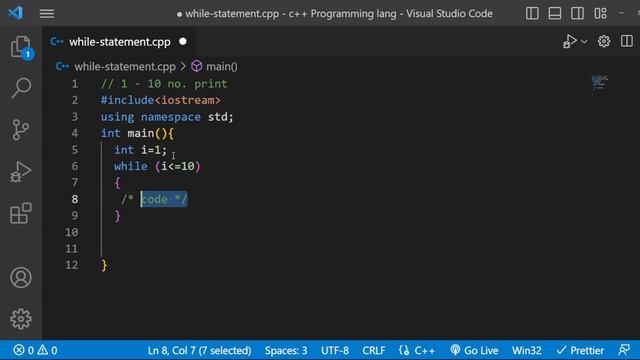640x360 pixels.
Task: Open the Manage gear menu
Action: [21, 319]
